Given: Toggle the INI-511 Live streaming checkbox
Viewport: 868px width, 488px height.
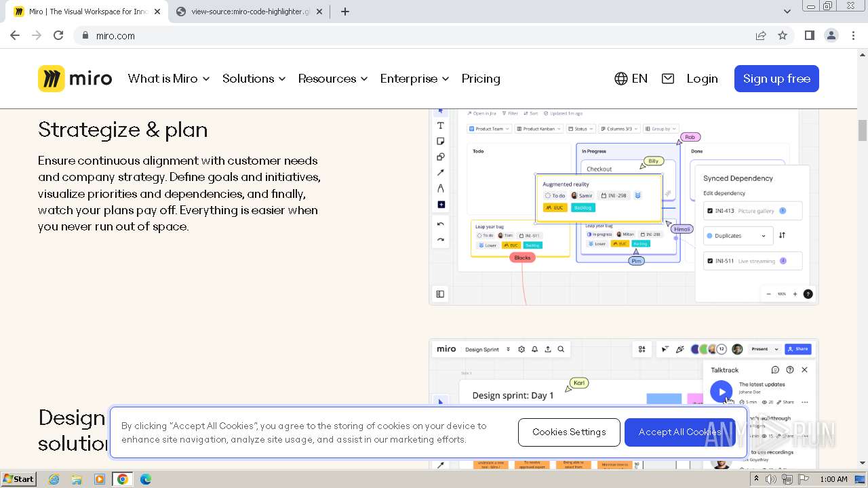Looking at the screenshot, I should pyautogui.click(x=710, y=261).
